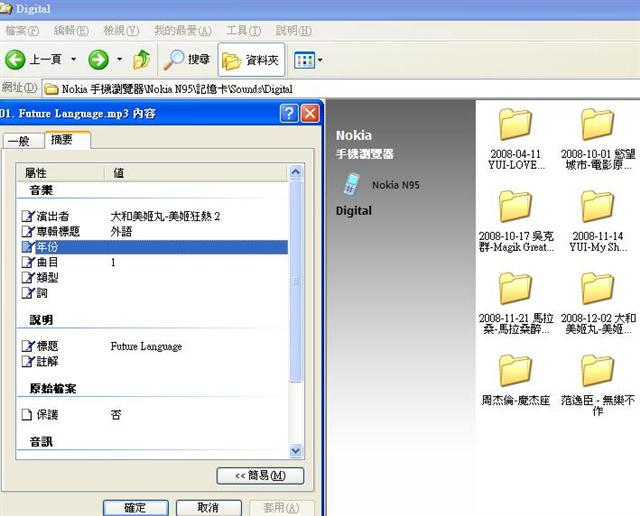Screen dimensions: 640x516
Task: Click the green Forward arrow button
Action: coord(98,60)
